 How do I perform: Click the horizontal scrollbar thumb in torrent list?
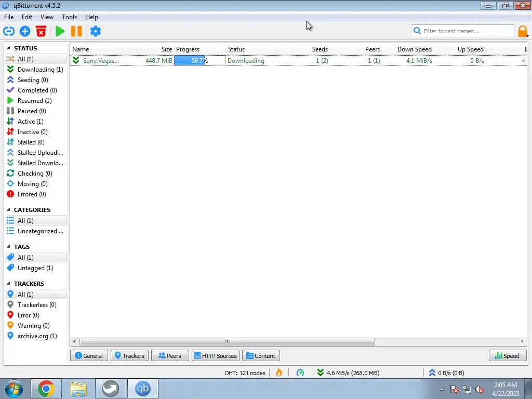coord(228,341)
